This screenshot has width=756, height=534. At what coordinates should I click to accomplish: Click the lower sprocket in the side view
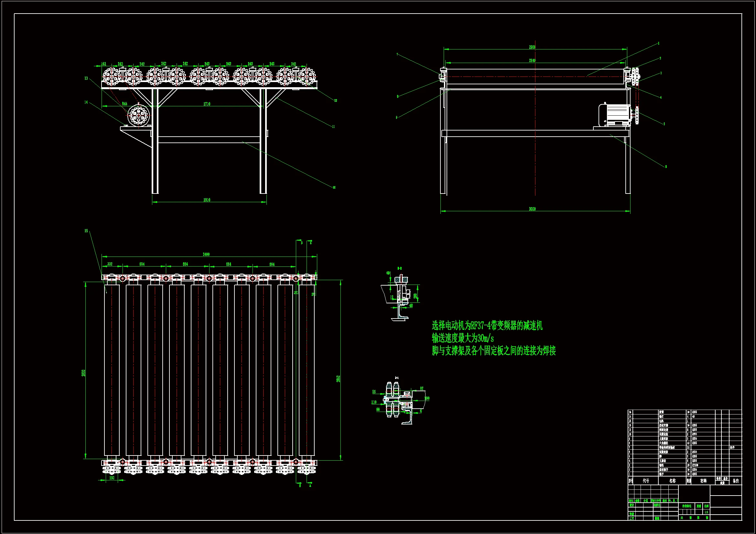(x=138, y=115)
